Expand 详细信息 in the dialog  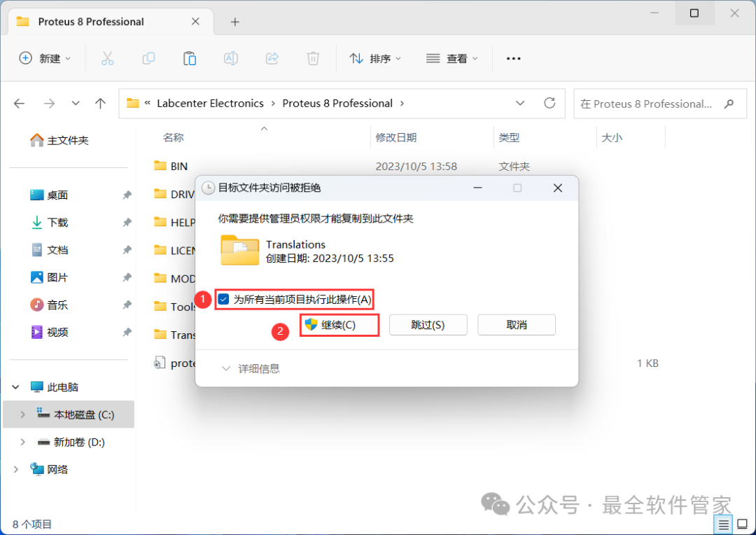coord(250,368)
